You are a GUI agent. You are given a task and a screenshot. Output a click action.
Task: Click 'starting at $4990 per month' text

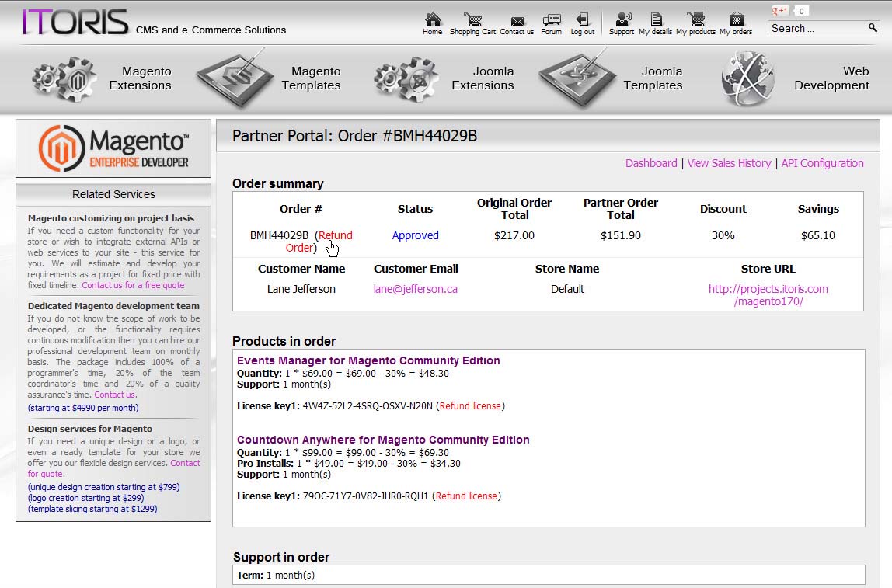(x=83, y=408)
